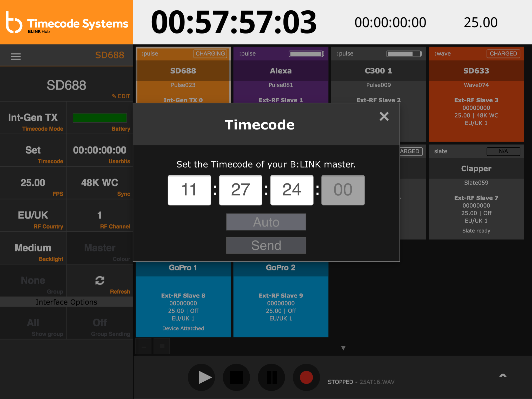Expand transport panel with up chevron
This screenshot has width=532, height=399.
pos(503,375)
